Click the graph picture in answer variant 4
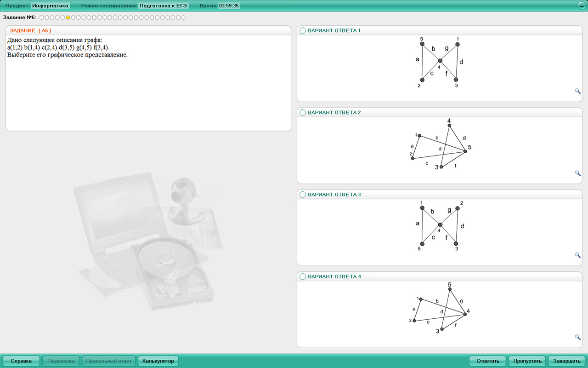The image size is (588, 368). pos(440,308)
